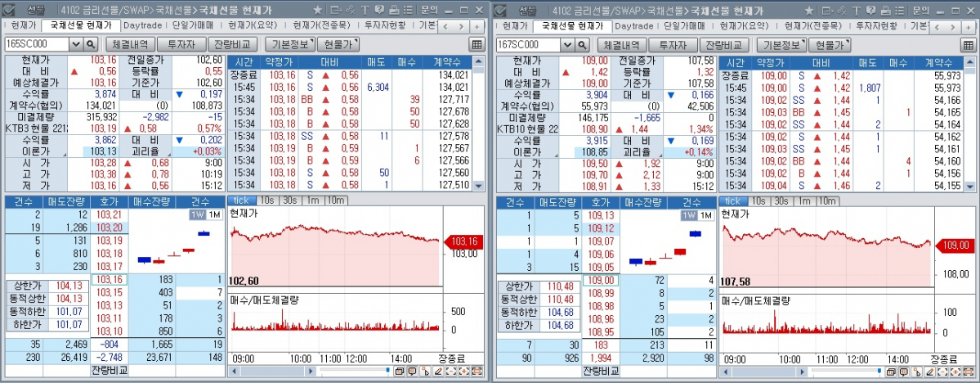Toggle 1W candle view in left order book
This screenshot has height=383, width=980.
pos(198,214)
